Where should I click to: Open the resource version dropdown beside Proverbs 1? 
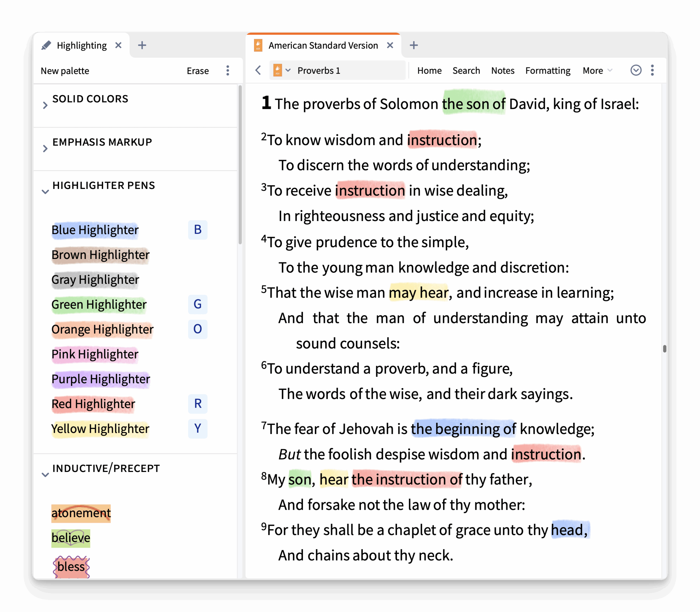click(x=288, y=70)
